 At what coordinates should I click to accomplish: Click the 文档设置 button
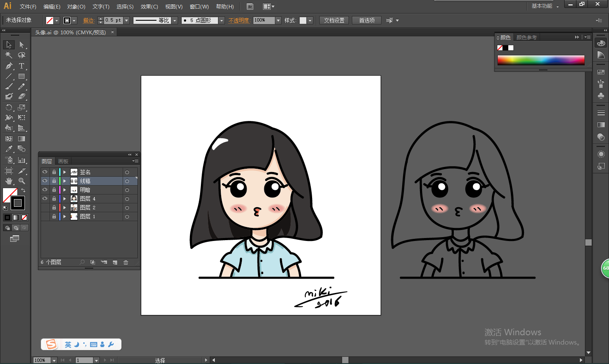334,20
